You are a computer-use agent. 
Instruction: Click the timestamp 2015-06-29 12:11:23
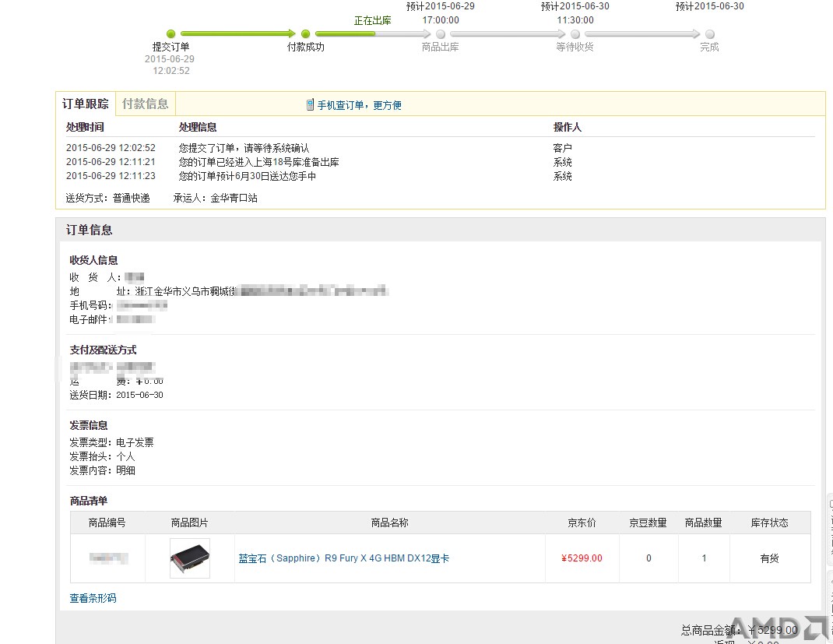111,176
